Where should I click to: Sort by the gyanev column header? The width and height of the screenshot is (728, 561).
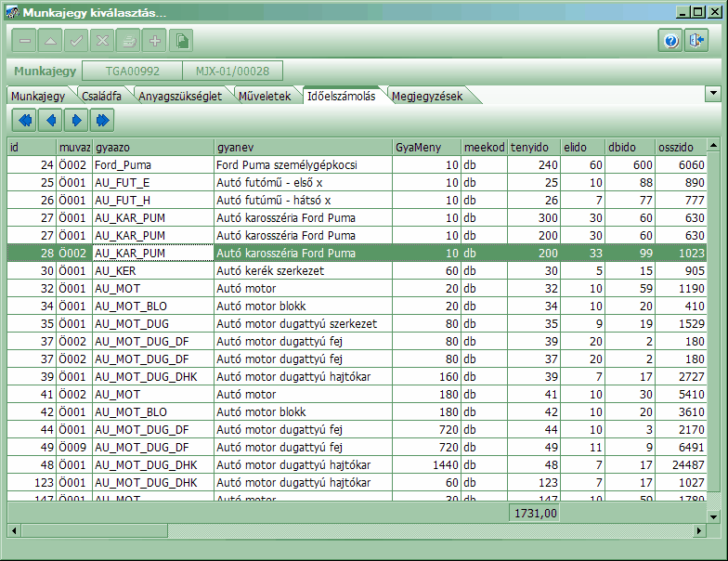pos(303,147)
